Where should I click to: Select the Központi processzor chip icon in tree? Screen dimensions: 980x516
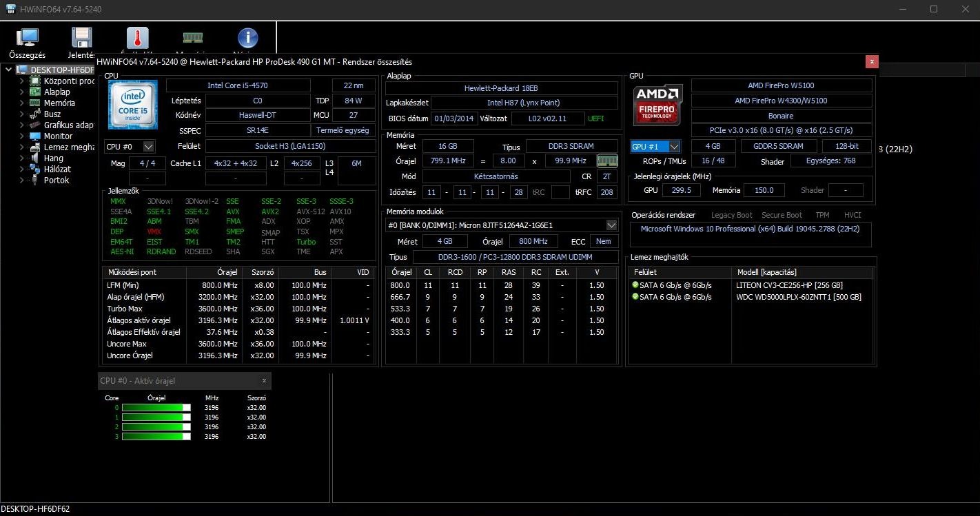click(36, 81)
